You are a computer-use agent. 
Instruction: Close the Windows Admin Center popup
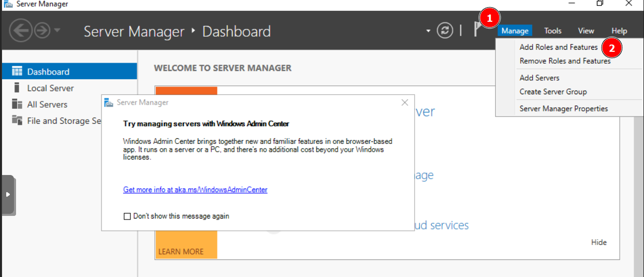click(405, 103)
